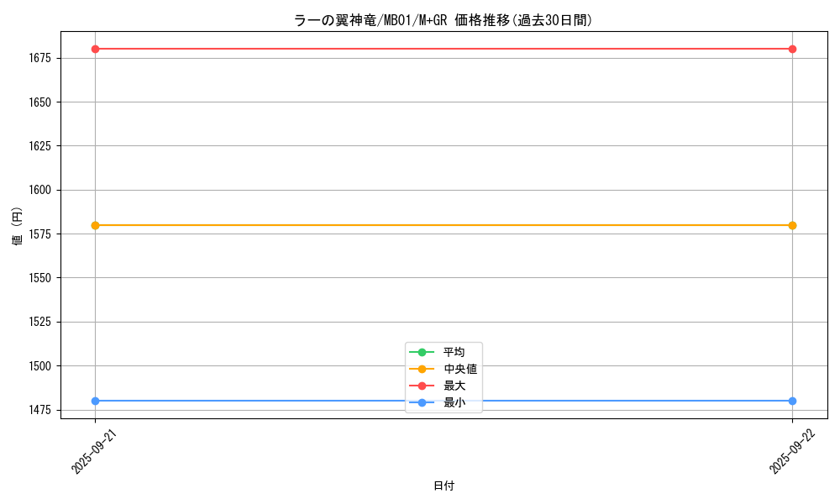The height and width of the screenshot is (504, 840).
Task: Click the 中央値 legend entry
Action: (443, 369)
